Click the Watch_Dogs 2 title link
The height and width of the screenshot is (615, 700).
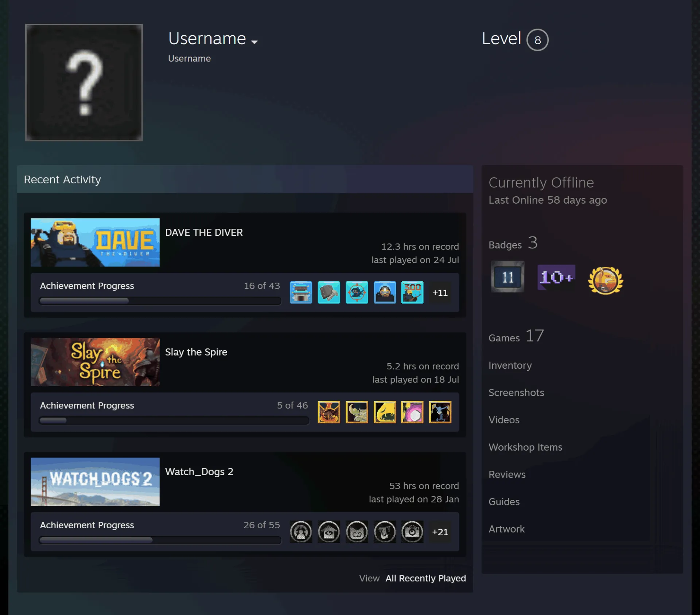[199, 471]
